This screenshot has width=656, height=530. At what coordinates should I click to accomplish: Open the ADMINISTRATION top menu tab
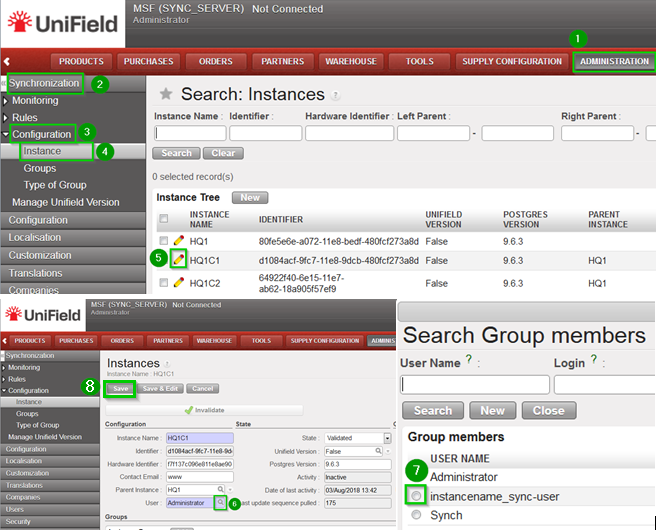[613, 61]
